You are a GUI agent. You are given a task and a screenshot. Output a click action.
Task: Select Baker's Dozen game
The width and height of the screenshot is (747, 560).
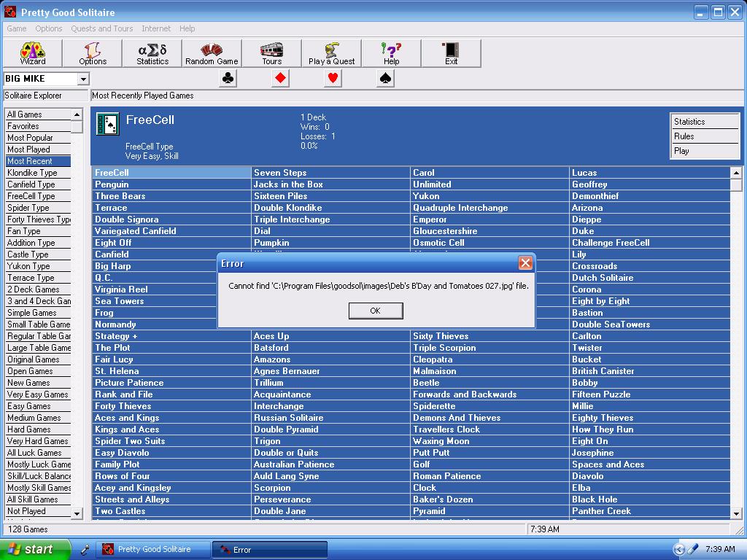489,499
